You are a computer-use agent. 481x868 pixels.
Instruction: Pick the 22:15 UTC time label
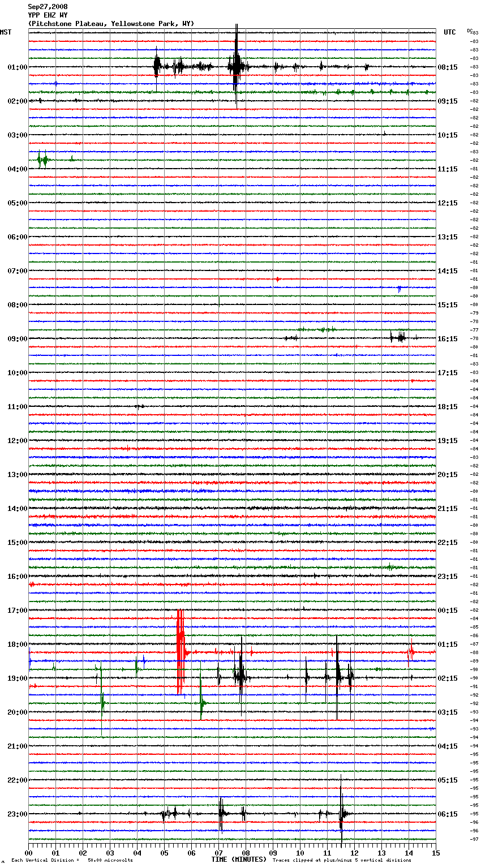[x=448, y=543]
